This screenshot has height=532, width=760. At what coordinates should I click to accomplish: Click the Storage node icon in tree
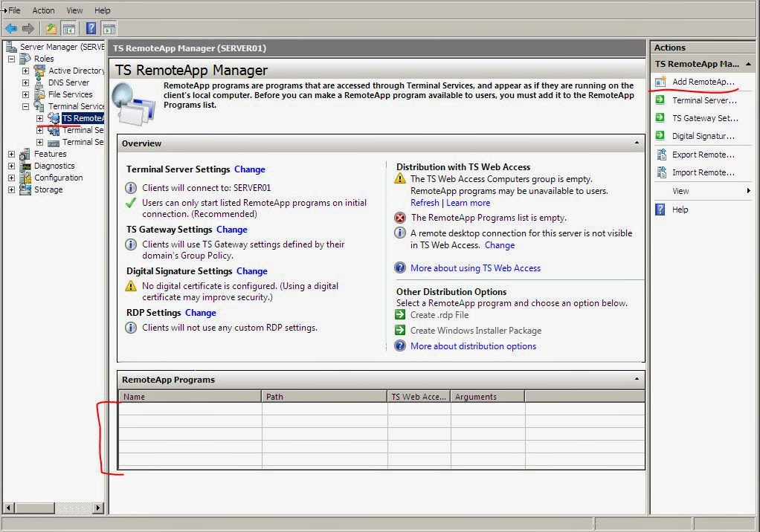click(25, 189)
